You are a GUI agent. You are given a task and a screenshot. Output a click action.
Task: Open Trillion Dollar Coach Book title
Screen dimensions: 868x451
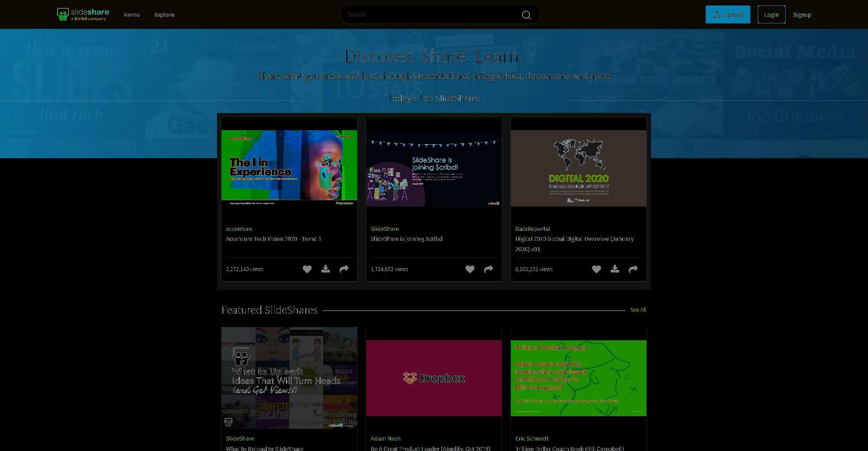[x=570, y=448]
